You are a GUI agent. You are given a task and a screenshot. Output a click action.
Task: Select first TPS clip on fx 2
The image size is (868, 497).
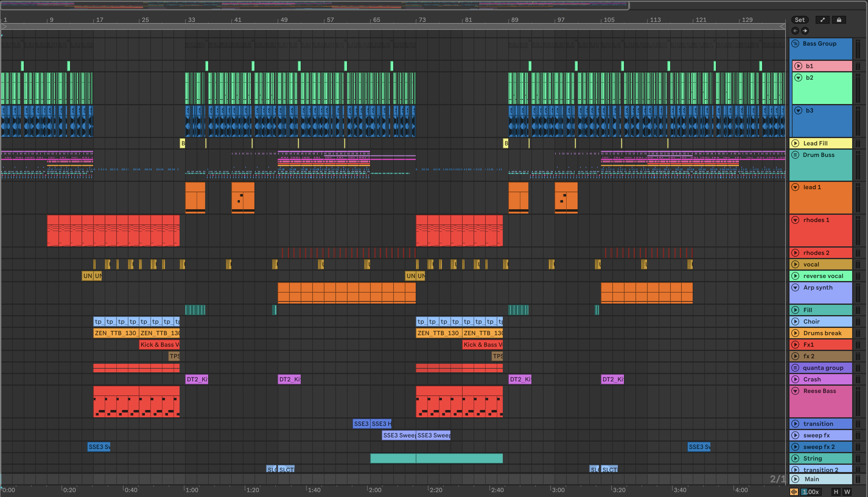(x=174, y=356)
